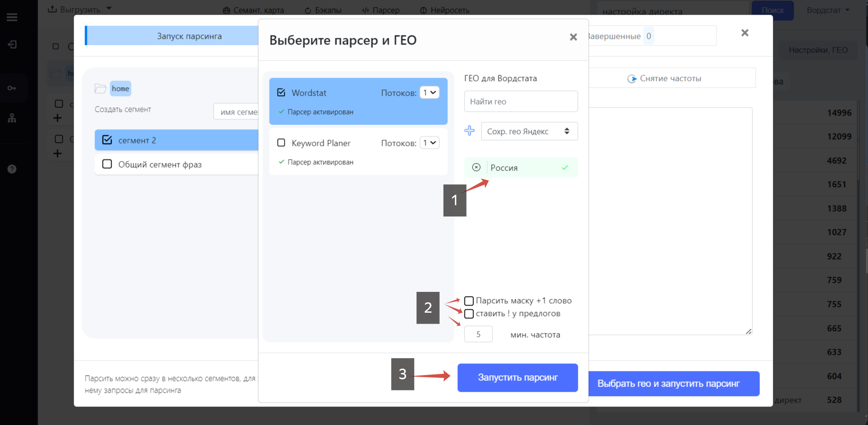The height and width of the screenshot is (425, 868).
Task: Open the sitemap icon in sidebar
Action: point(12,118)
